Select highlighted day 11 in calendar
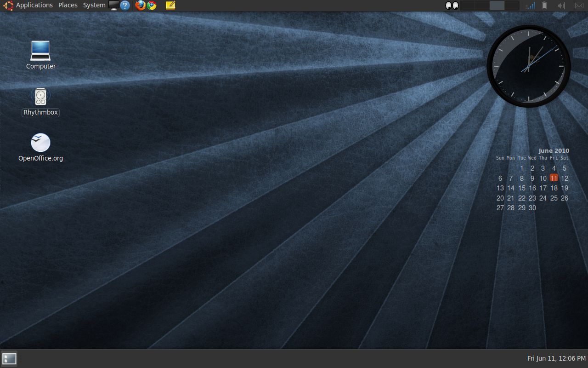The width and height of the screenshot is (588, 368). (554, 178)
